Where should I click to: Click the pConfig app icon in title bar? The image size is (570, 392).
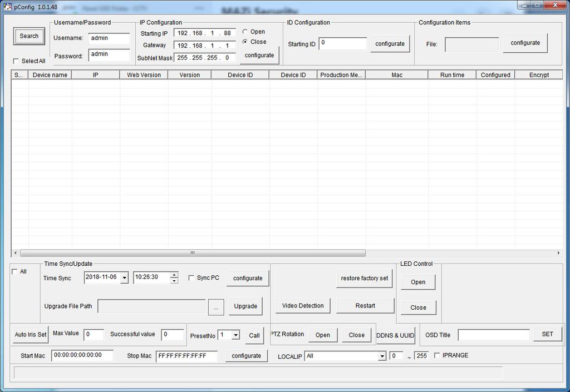(7, 7)
